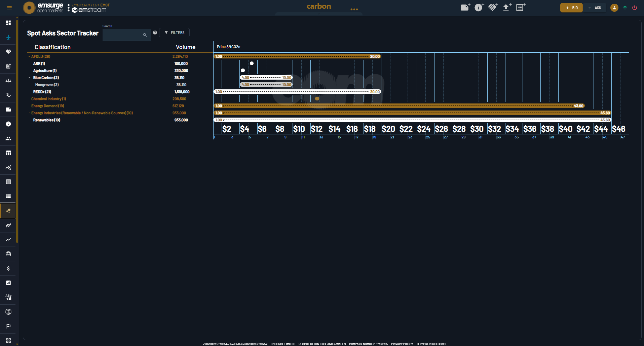Click the Mangroves 4.00–10.00 price bar

tap(266, 85)
